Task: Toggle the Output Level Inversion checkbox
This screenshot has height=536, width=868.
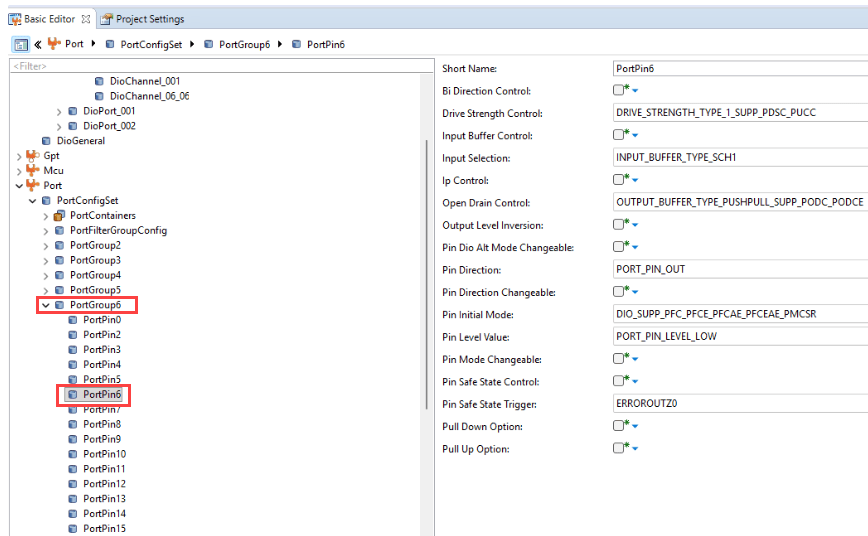Action: (x=619, y=225)
